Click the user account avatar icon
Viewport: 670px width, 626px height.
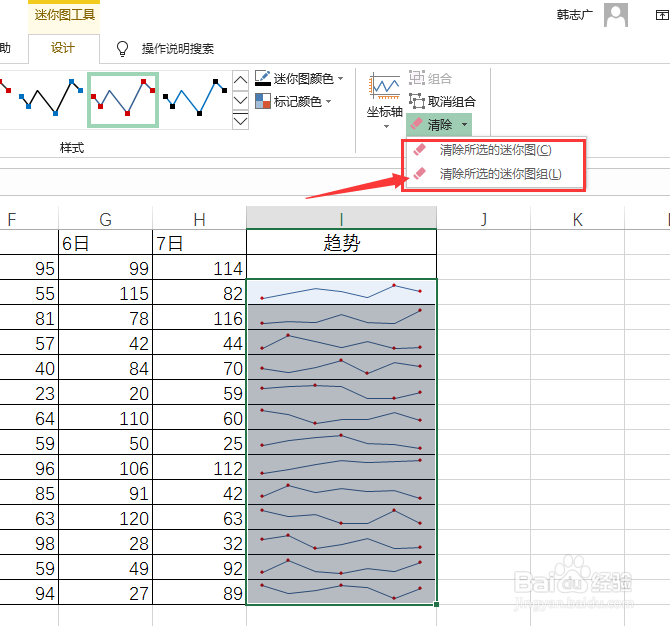(x=616, y=15)
